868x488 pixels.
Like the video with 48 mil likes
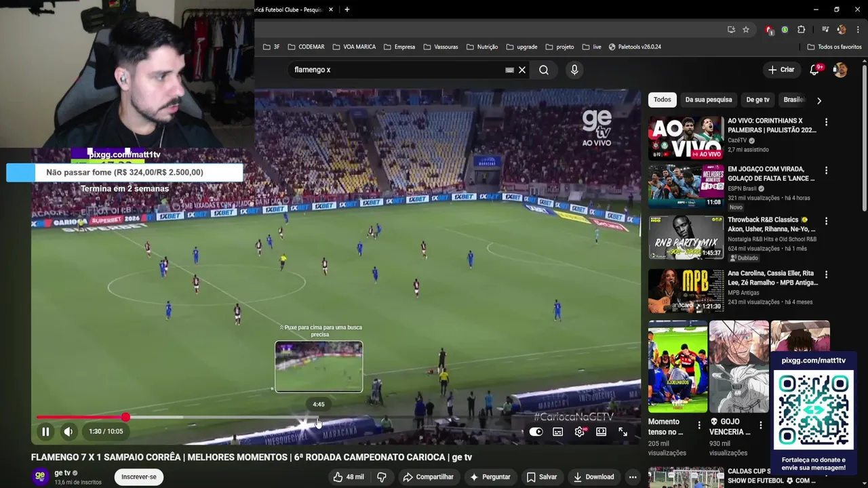click(x=348, y=476)
